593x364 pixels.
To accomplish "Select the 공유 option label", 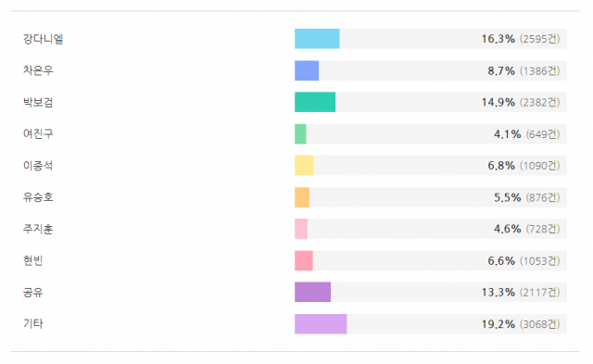I will point(33,292).
